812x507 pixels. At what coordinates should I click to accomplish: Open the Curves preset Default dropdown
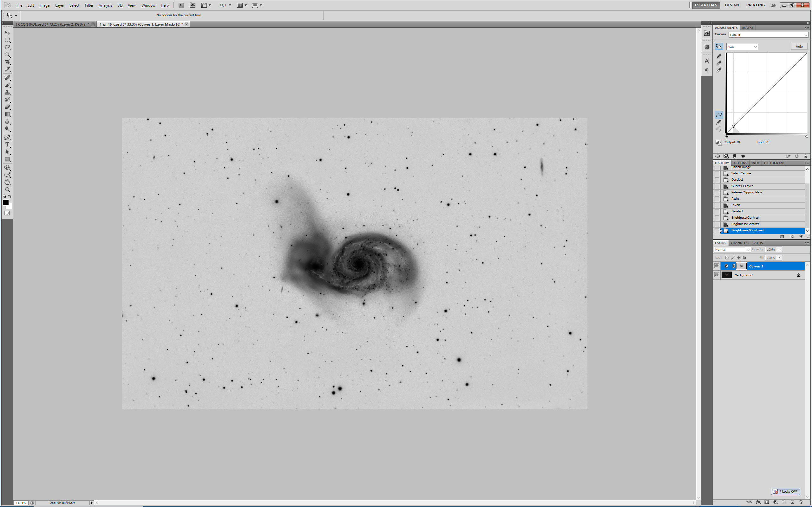[768, 35]
